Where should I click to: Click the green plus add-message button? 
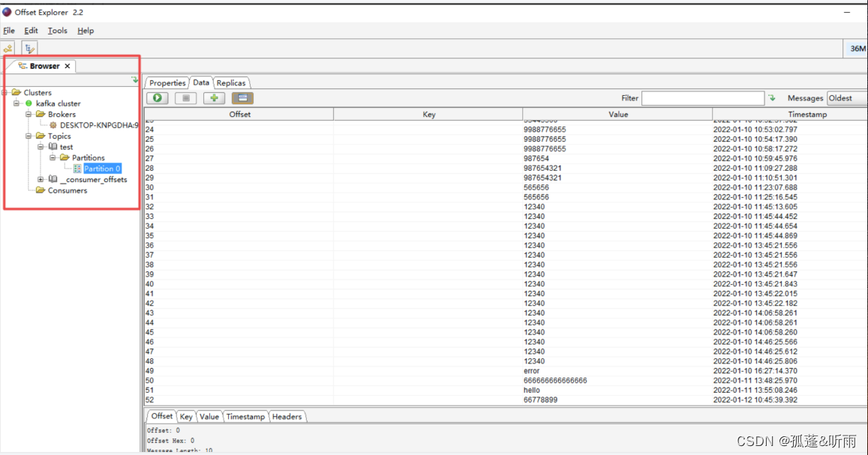point(214,98)
